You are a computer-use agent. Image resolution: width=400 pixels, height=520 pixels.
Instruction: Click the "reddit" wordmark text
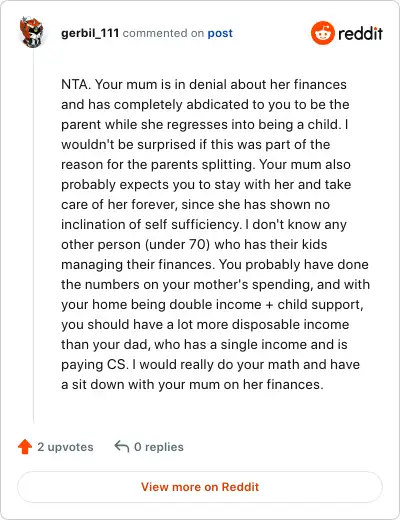(360, 33)
